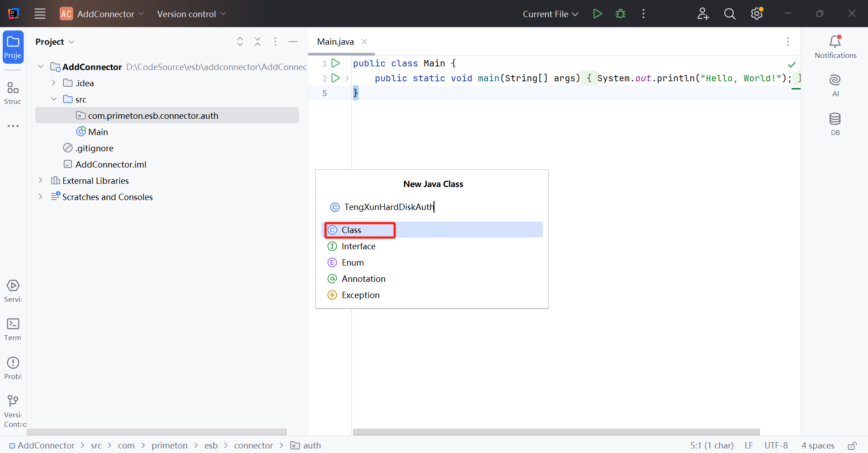This screenshot has height=453, width=868.
Task: Toggle read-only lock icon in status bar
Action: click(852, 446)
